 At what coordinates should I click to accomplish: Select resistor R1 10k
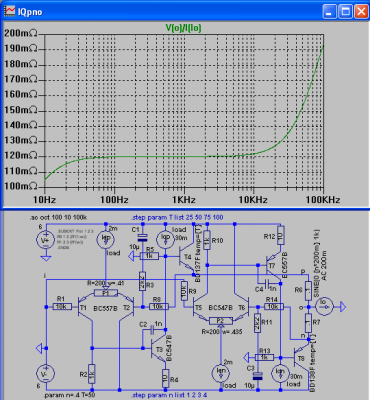click(62, 306)
